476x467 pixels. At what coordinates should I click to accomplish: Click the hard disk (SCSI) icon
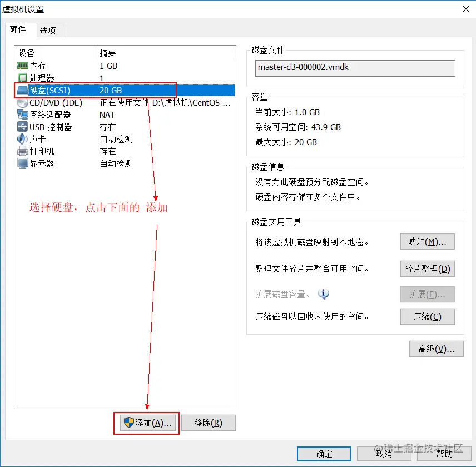pyautogui.click(x=23, y=90)
